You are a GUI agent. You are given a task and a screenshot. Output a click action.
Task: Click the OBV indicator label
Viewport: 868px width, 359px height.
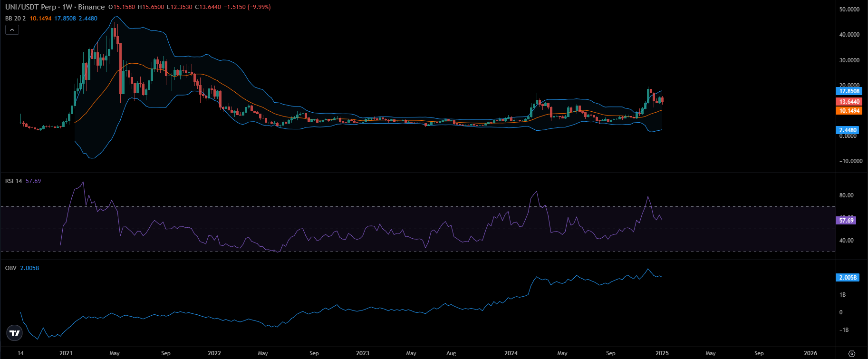click(10, 268)
